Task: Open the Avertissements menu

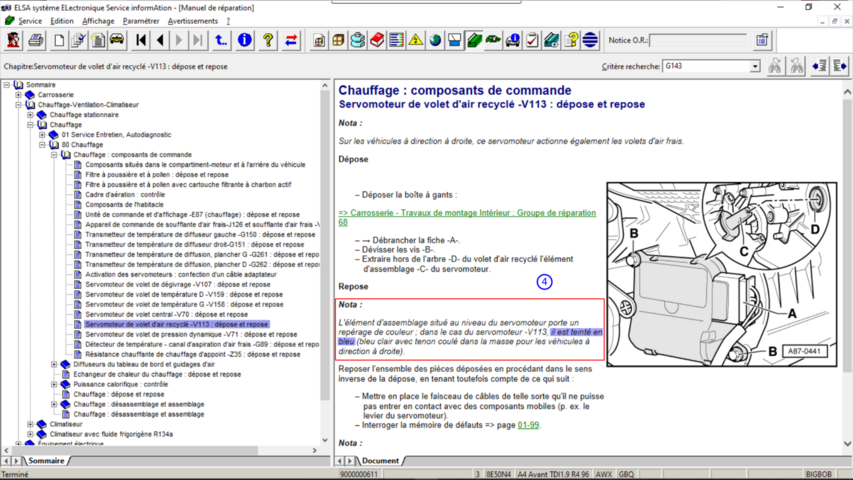Action: [193, 21]
